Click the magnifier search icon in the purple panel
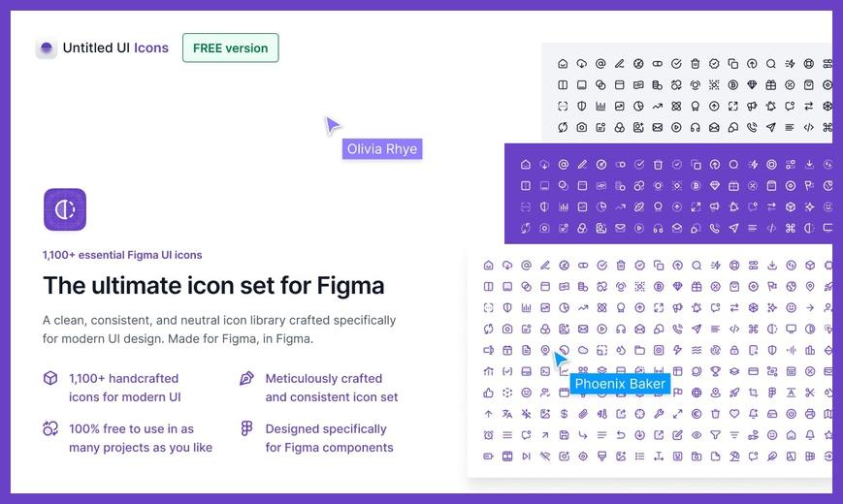Screen dimensions: 843x504 click(733, 165)
